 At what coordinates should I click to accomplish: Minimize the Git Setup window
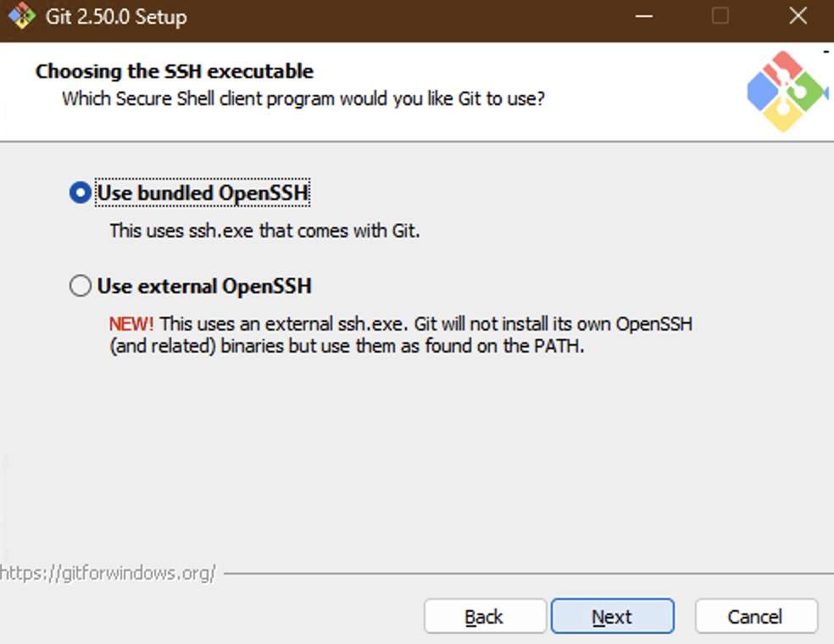pyautogui.click(x=643, y=16)
